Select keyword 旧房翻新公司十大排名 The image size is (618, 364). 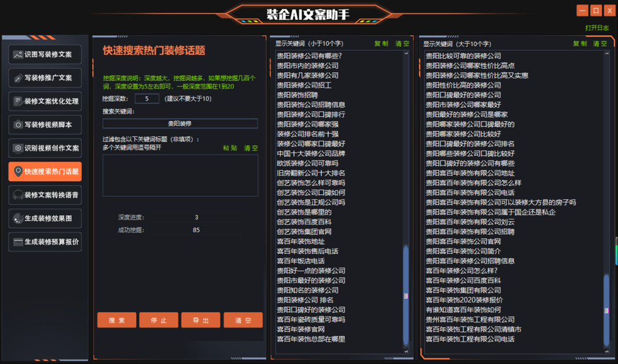tap(311, 173)
